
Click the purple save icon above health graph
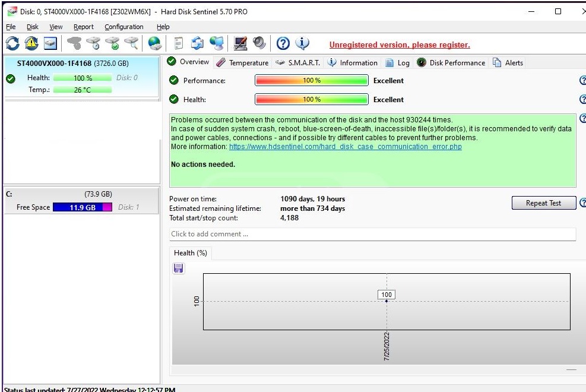point(178,268)
